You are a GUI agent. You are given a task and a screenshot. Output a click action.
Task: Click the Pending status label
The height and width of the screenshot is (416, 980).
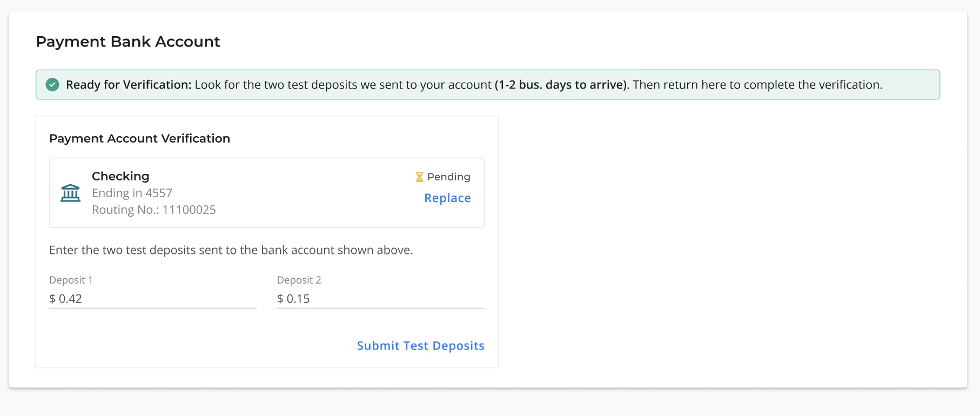[x=448, y=177]
